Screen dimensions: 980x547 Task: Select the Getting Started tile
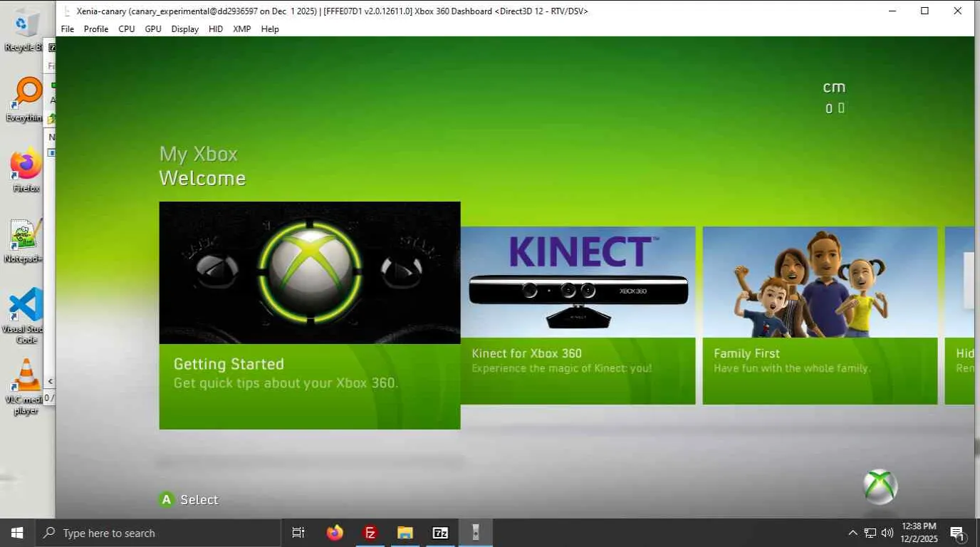tap(310, 316)
